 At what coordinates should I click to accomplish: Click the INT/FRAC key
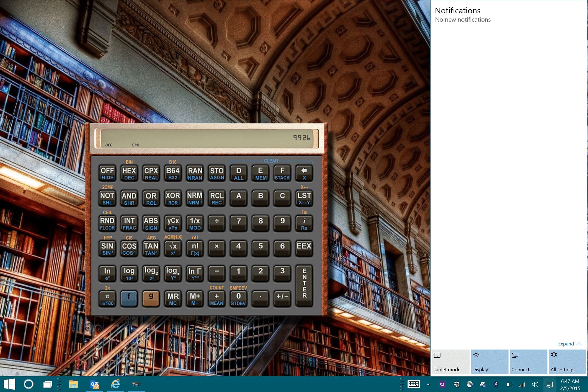click(x=129, y=224)
